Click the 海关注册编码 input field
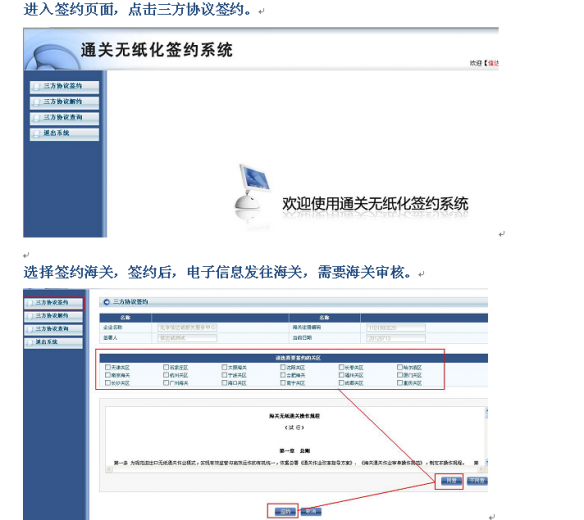The width and height of the screenshot is (584, 520). coord(396,328)
